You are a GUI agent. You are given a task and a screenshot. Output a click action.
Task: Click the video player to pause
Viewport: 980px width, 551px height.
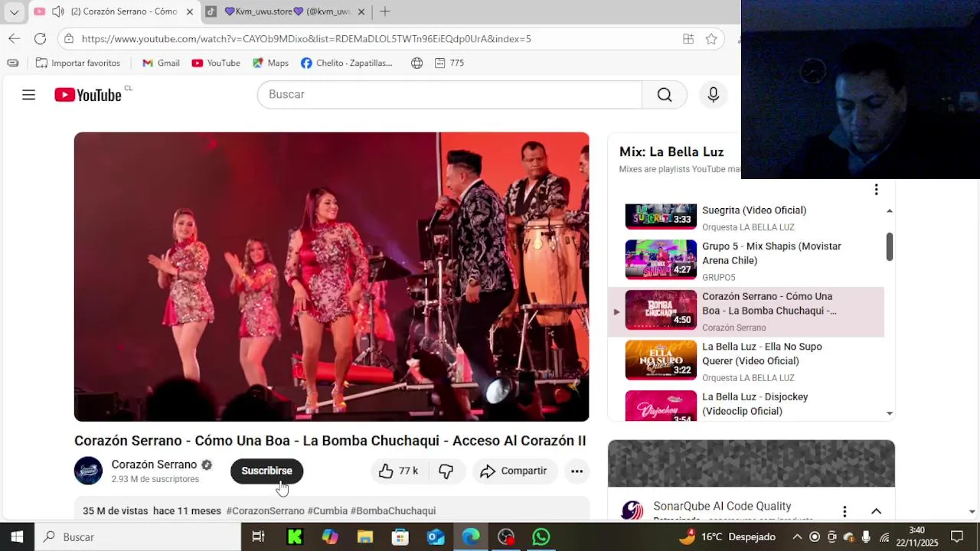coord(332,276)
